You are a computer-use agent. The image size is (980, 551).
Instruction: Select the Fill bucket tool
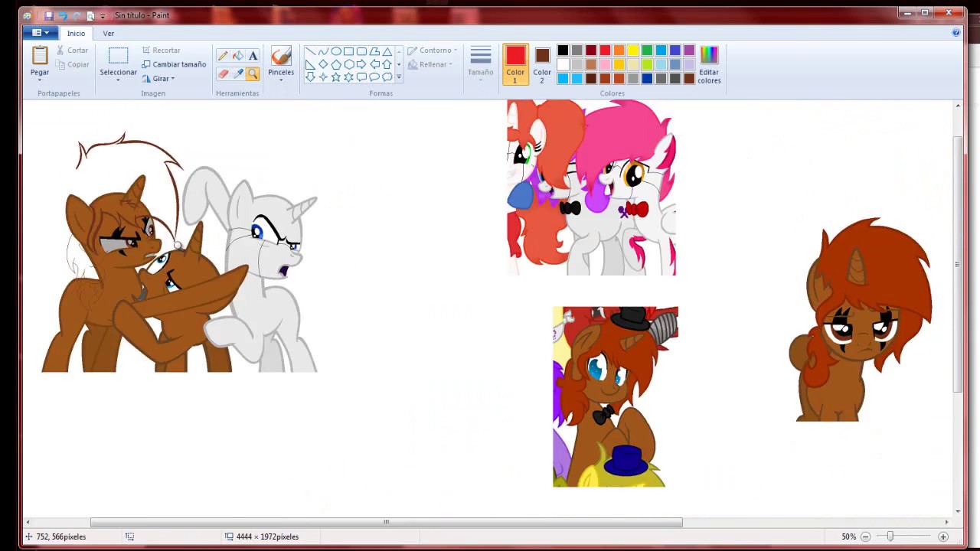238,56
